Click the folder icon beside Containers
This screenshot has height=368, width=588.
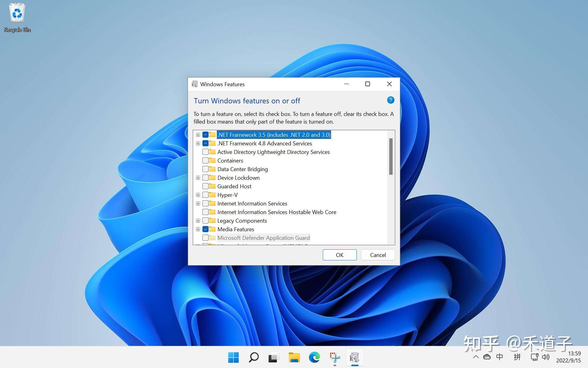(212, 160)
